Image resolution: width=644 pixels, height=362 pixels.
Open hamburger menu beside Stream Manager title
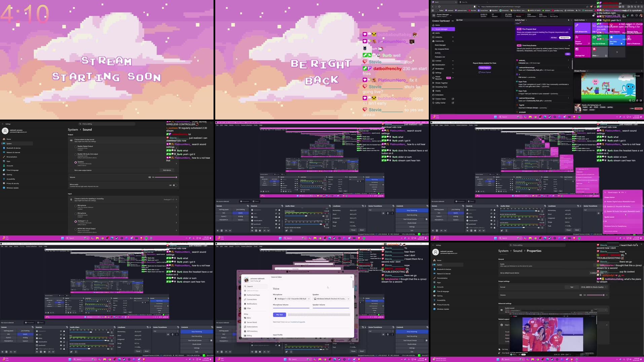[433, 15]
